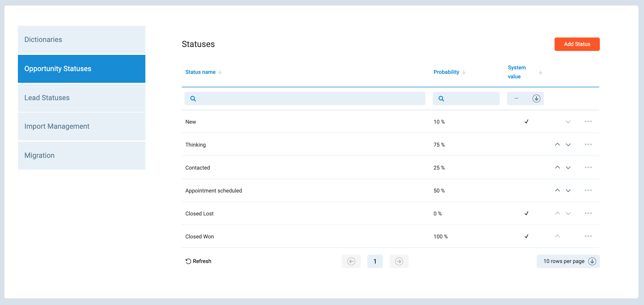
Task: Go to the previous page arrow
Action: click(351, 261)
